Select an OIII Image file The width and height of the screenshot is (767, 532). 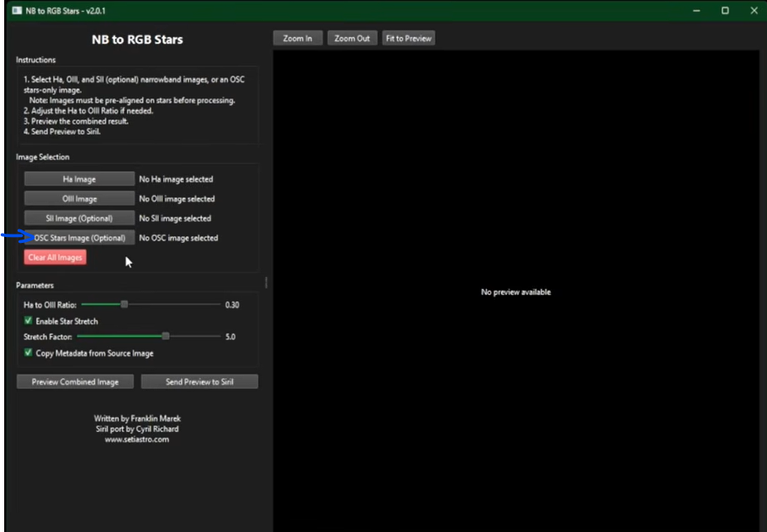(x=79, y=198)
